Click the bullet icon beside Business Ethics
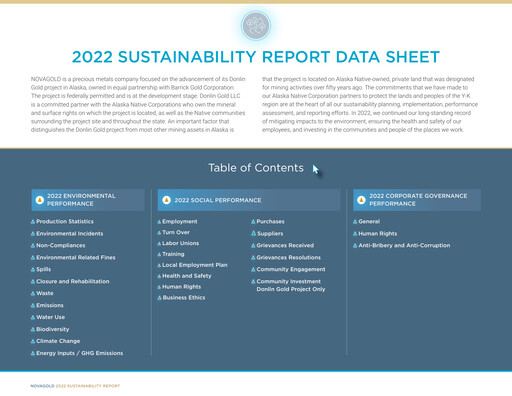The height and width of the screenshot is (396, 512). [x=159, y=298]
